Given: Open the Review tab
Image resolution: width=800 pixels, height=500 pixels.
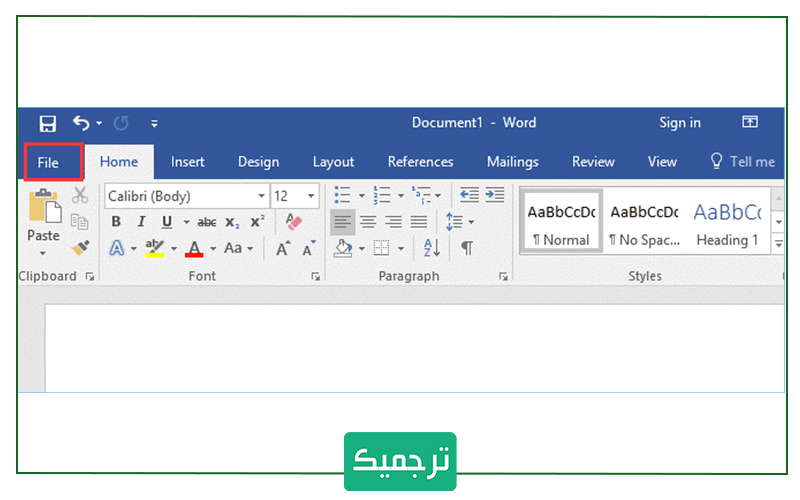Looking at the screenshot, I should click(x=593, y=162).
